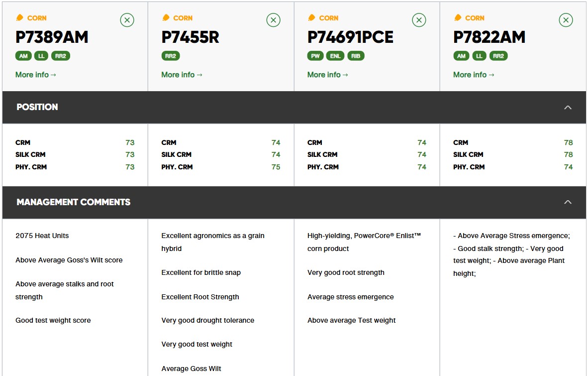The image size is (588, 376).
Task: Click the LL trait badge under P7822AM
Action: (x=479, y=56)
